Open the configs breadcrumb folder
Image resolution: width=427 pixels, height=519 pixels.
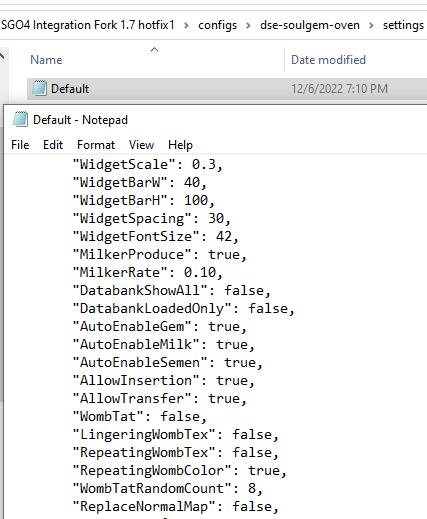(217, 25)
